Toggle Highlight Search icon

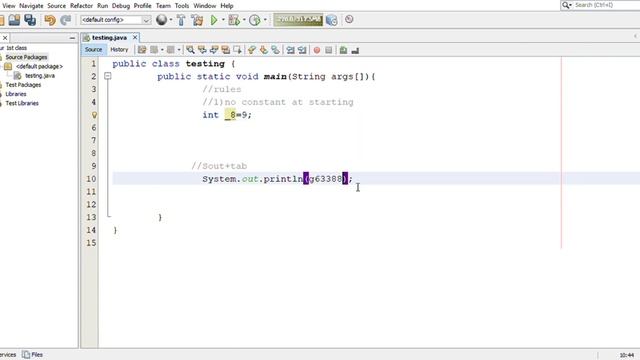click(225, 50)
